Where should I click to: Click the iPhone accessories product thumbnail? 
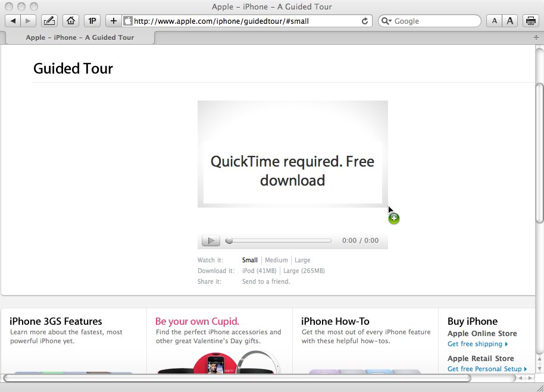[x=219, y=362]
